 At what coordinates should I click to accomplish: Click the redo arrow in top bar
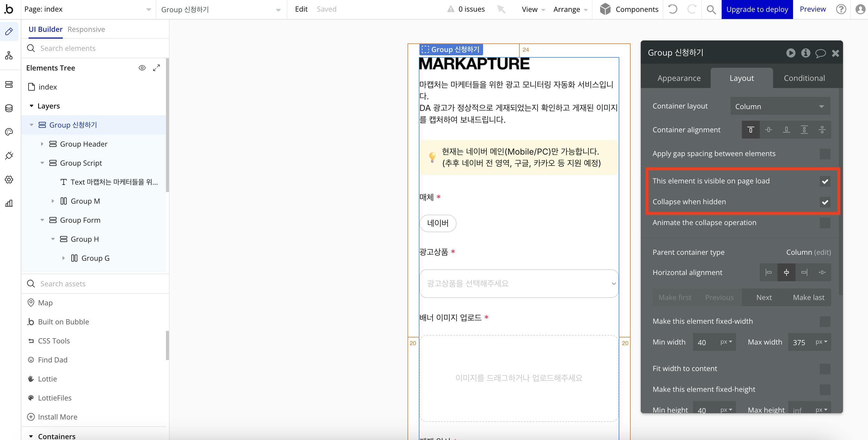(692, 9)
